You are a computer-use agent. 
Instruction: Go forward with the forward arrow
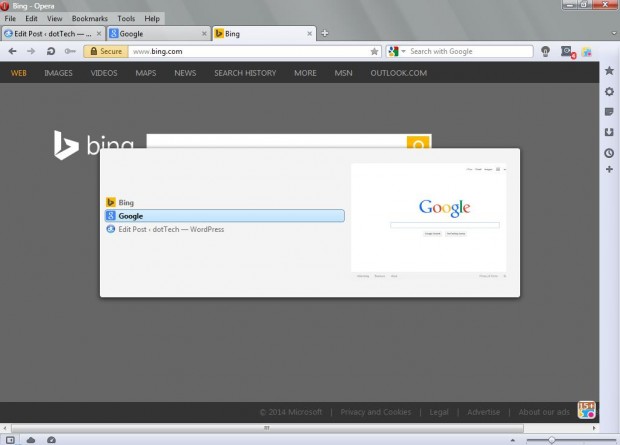[x=31, y=51]
